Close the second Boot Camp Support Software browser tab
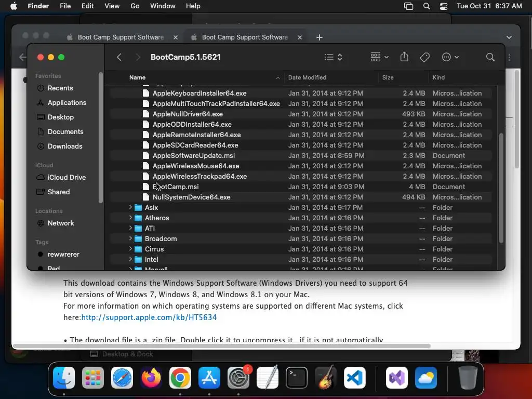Screen dimensions: 532x399 [x=300, y=37]
